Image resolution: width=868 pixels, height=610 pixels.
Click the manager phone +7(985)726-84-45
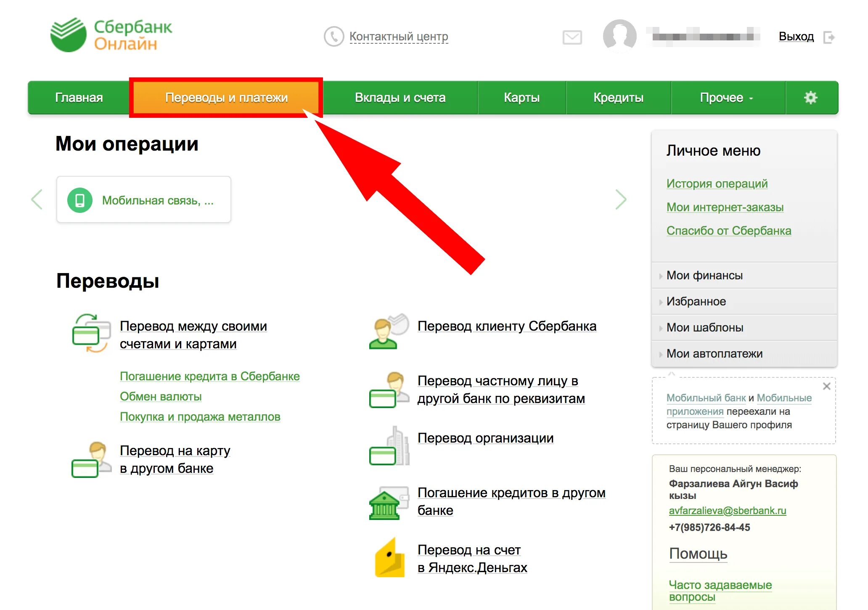click(709, 528)
